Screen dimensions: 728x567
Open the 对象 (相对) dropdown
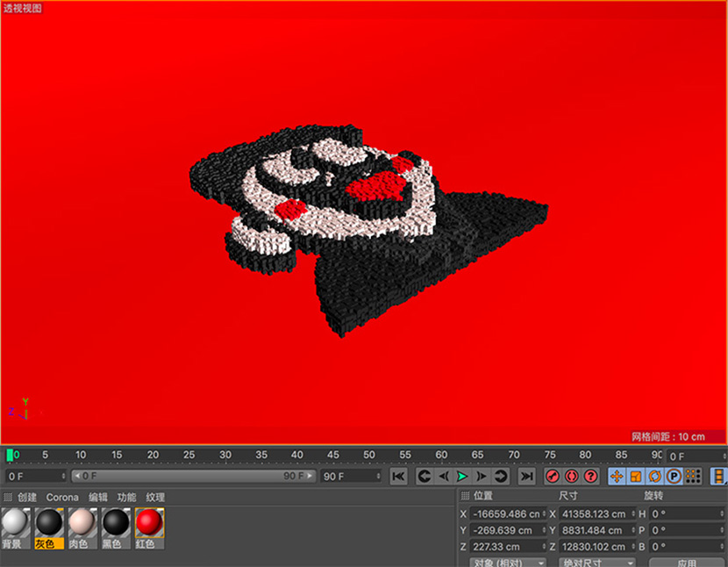coord(508,563)
